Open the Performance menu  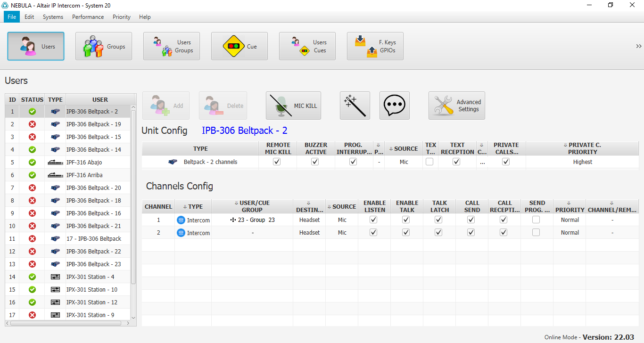click(88, 17)
